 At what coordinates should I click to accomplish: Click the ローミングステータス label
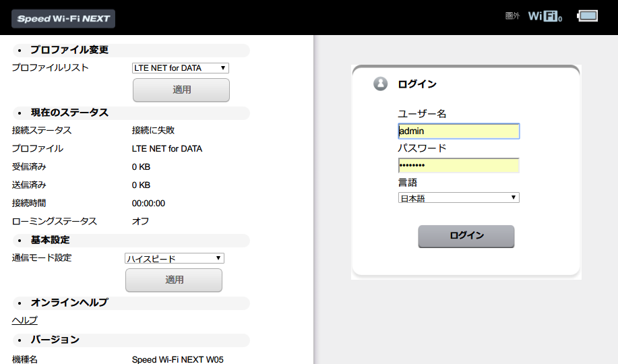click(55, 221)
